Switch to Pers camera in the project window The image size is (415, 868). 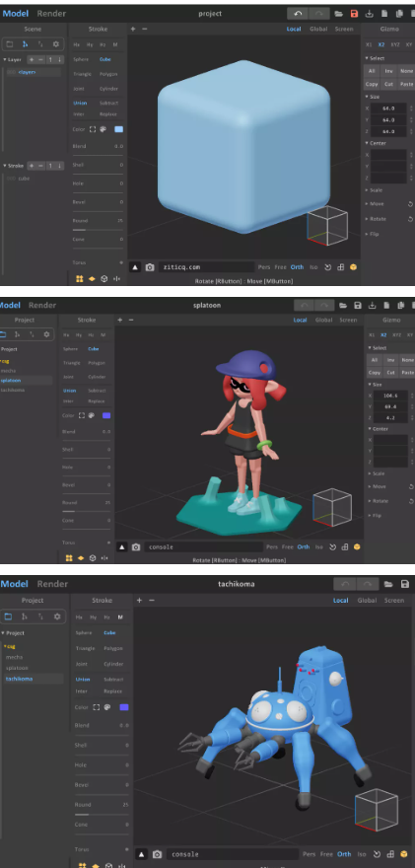(x=264, y=267)
